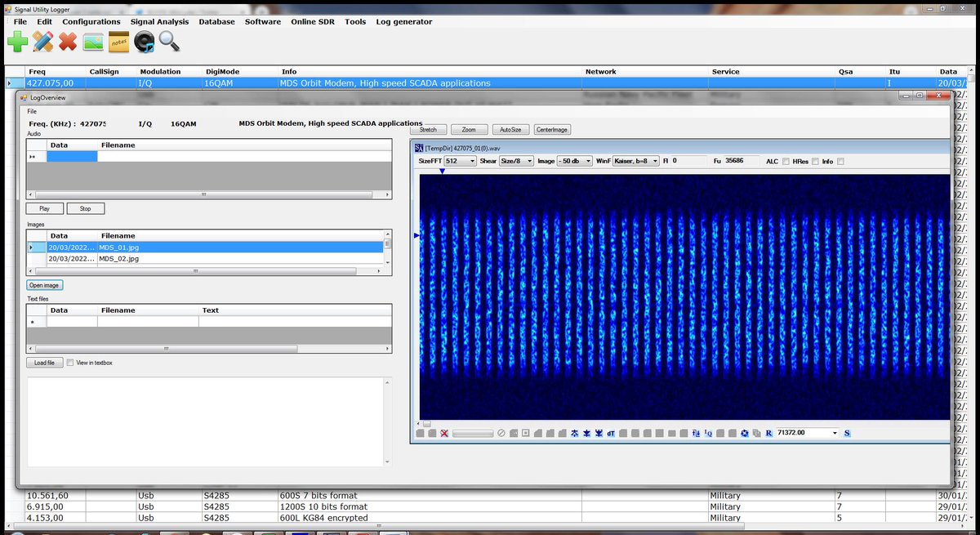
Task: Click the speaker audio icon in main toolbar
Action: point(144,42)
